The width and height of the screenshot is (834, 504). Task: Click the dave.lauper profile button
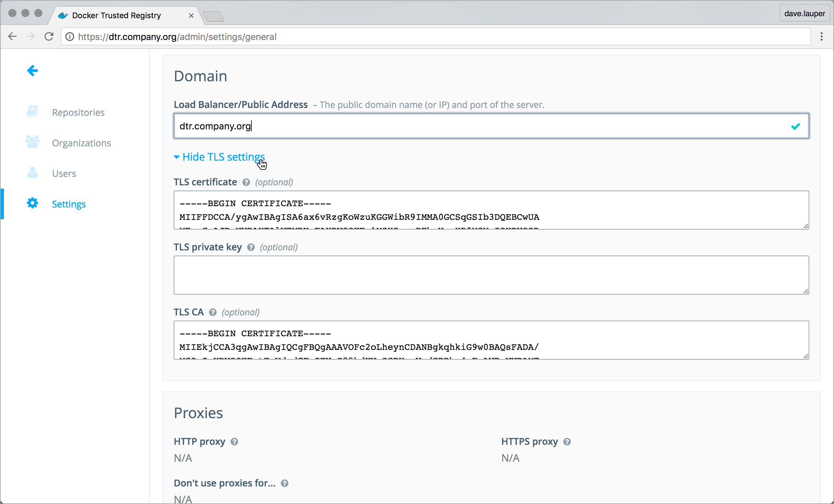click(x=804, y=14)
